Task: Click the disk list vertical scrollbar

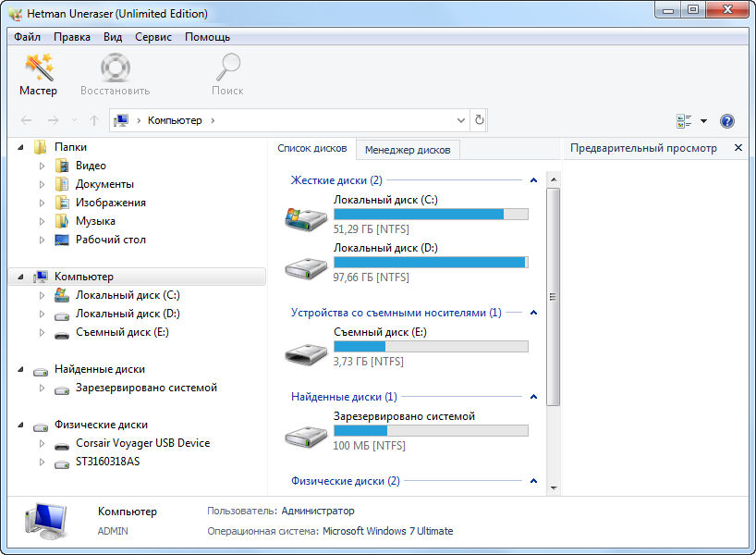Action: [554, 296]
